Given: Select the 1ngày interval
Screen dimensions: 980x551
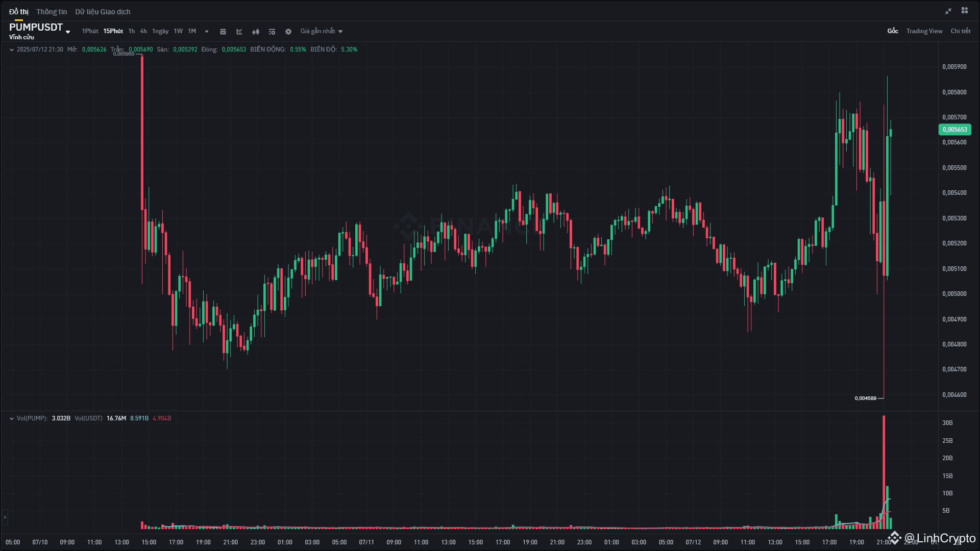Looking at the screenshot, I should point(160,31).
